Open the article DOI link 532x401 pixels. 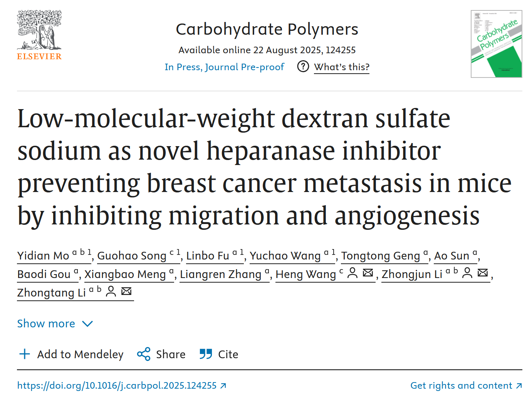(x=117, y=386)
